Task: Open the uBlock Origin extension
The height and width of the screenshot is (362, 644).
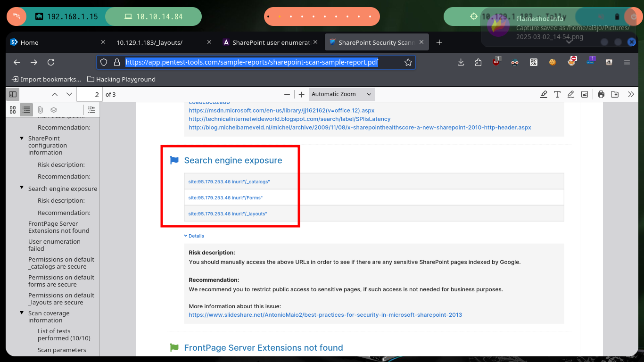Action: coord(496,61)
